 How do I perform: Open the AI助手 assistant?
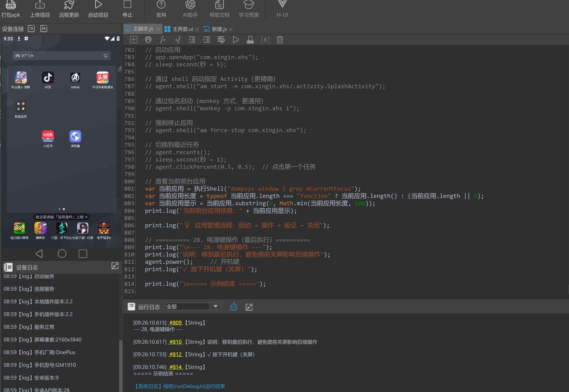coord(190,9)
